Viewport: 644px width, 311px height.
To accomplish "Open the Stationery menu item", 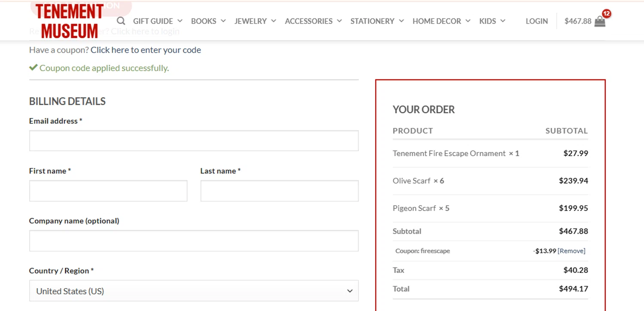I will point(372,21).
